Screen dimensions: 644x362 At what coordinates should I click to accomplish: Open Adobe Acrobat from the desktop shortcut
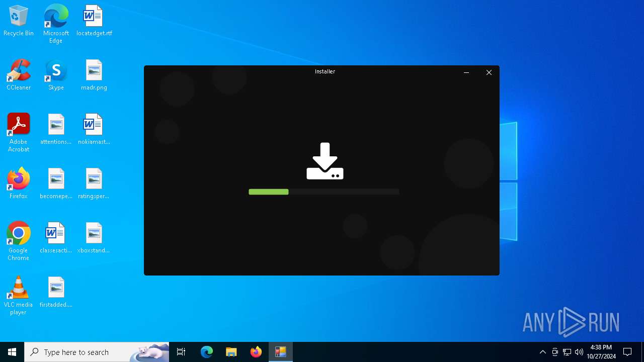(19, 133)
